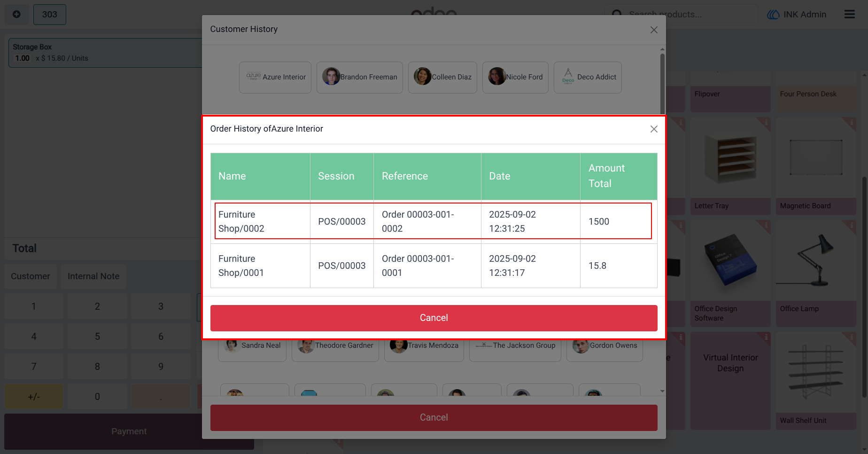Select the Azure Interior customer card
Screen dimensions: 868x454
pyautogui.click(x=275, y=78)
